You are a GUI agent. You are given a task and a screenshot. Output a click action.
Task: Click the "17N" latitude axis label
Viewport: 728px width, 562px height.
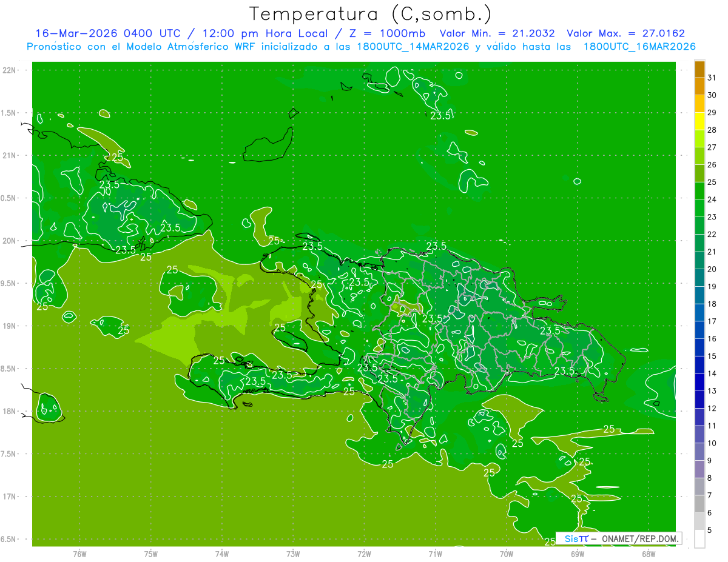pos(10,497)
